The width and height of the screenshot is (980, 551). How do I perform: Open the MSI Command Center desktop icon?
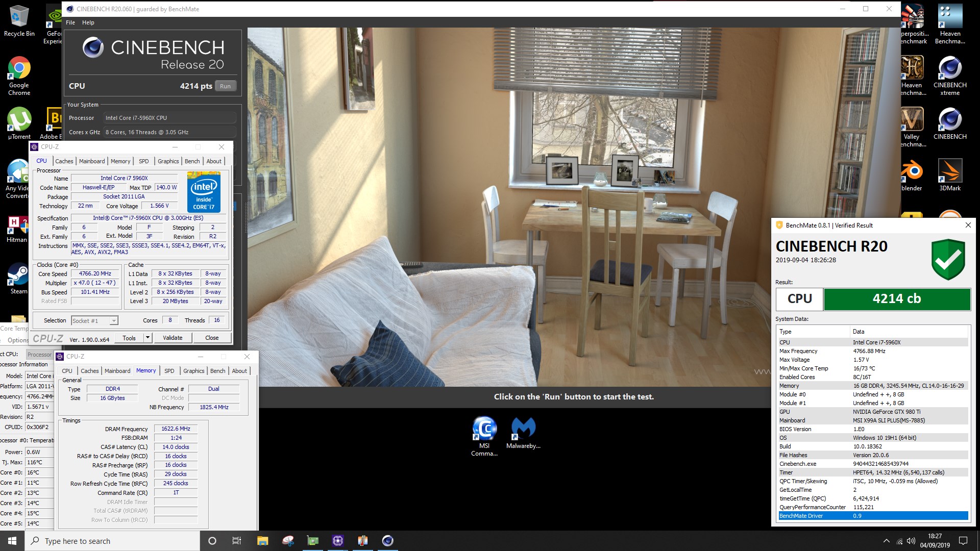[x=484, y=436]
